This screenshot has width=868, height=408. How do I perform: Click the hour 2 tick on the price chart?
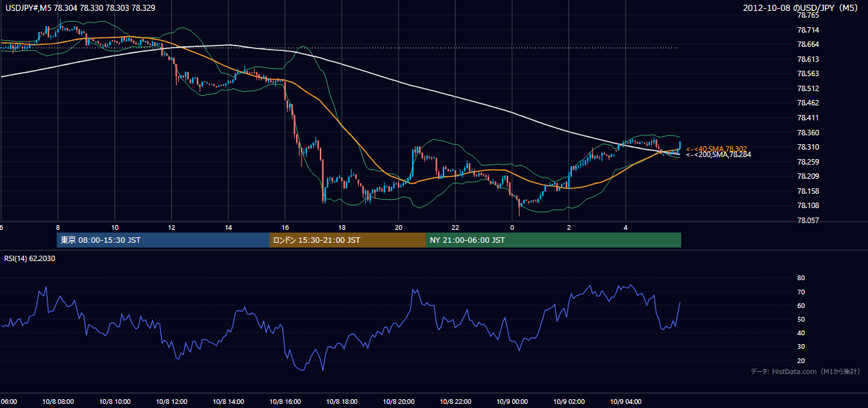[569, 228]
